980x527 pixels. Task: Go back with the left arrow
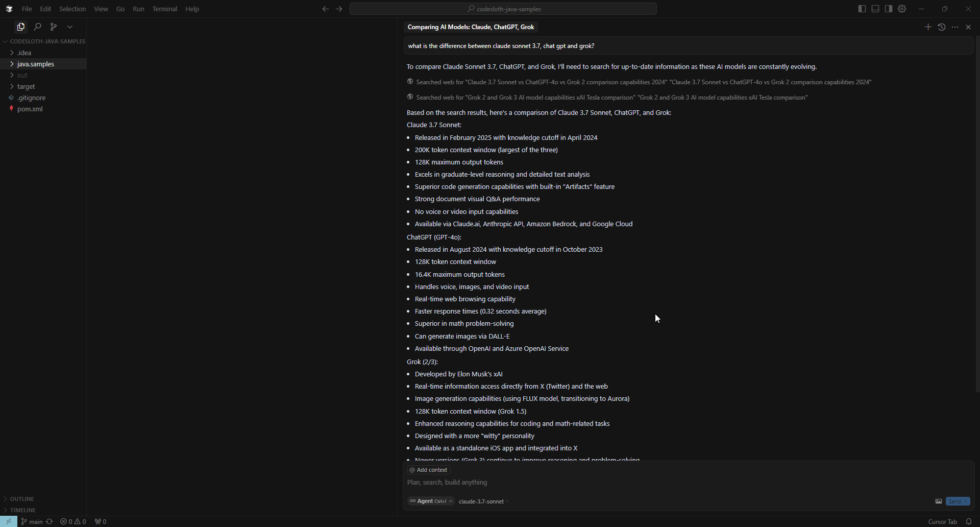[326, 9]
